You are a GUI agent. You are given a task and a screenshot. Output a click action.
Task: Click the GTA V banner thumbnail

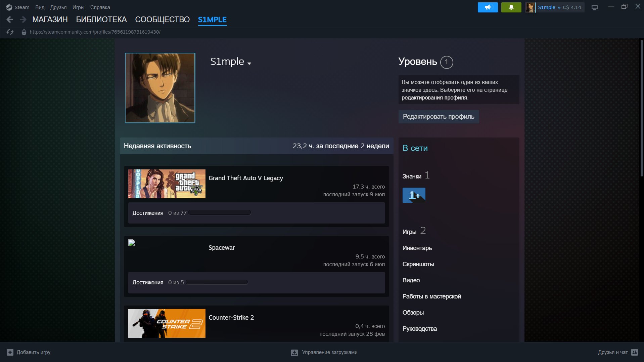click(x=167, y=184)
